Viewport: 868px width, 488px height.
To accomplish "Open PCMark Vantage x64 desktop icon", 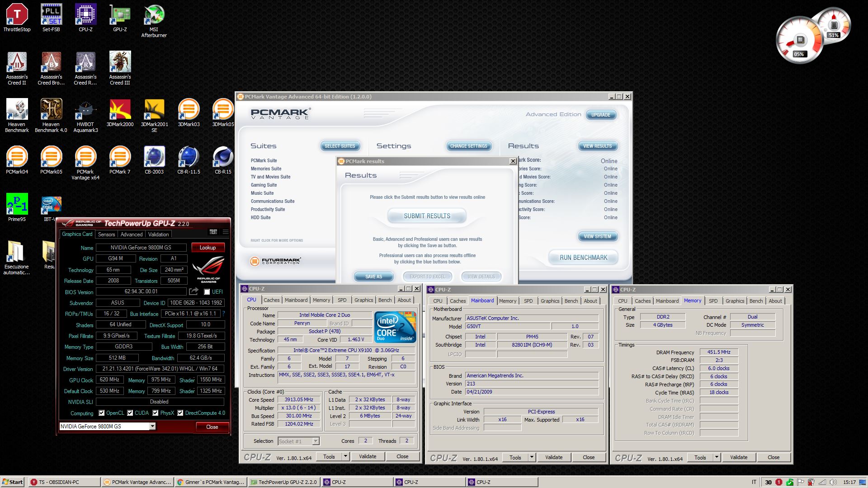I will tap(85, 163).
